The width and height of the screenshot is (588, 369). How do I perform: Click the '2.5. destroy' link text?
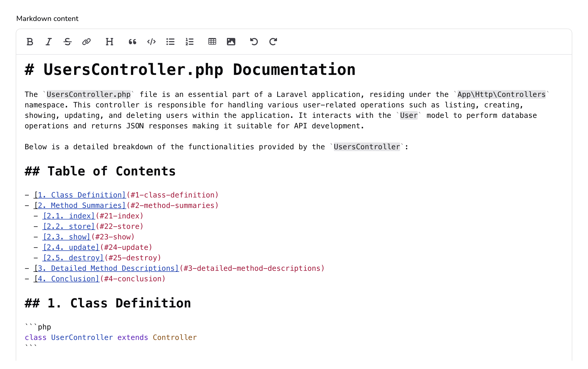tap(73, 258)
